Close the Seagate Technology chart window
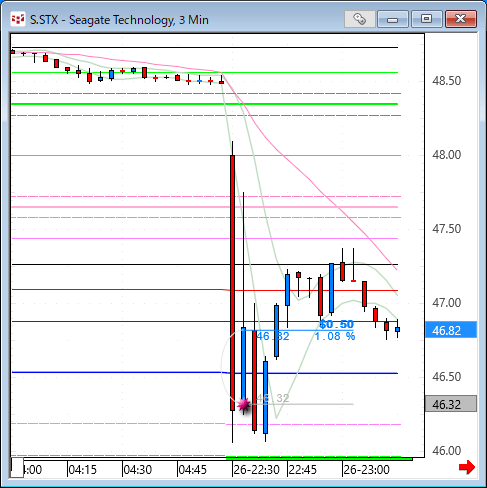The width and height of the screenshot is (487, 488). (461, 19)
